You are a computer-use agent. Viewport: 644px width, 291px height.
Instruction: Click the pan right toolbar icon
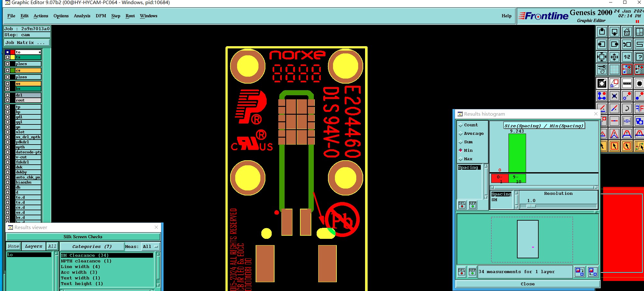[614, 44]
